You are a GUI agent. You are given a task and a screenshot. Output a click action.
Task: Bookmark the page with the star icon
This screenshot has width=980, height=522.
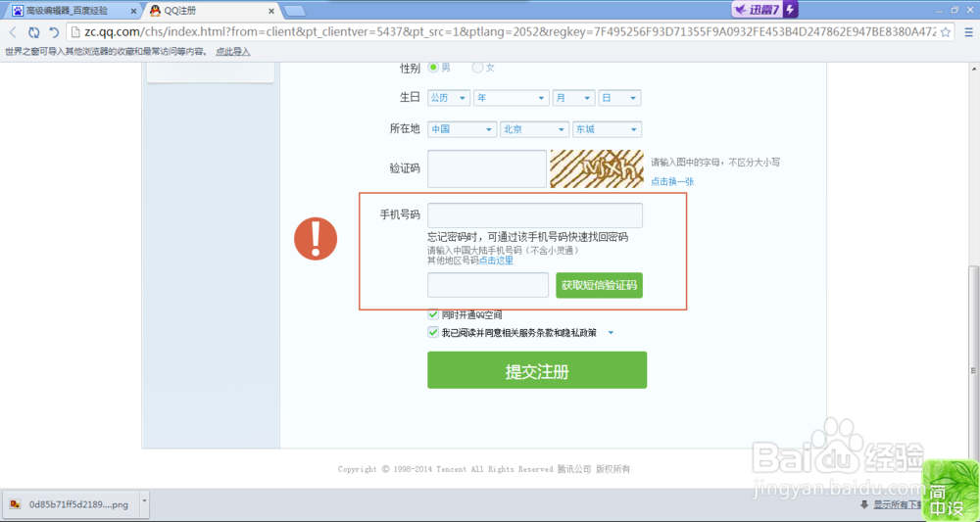point(946,32)
